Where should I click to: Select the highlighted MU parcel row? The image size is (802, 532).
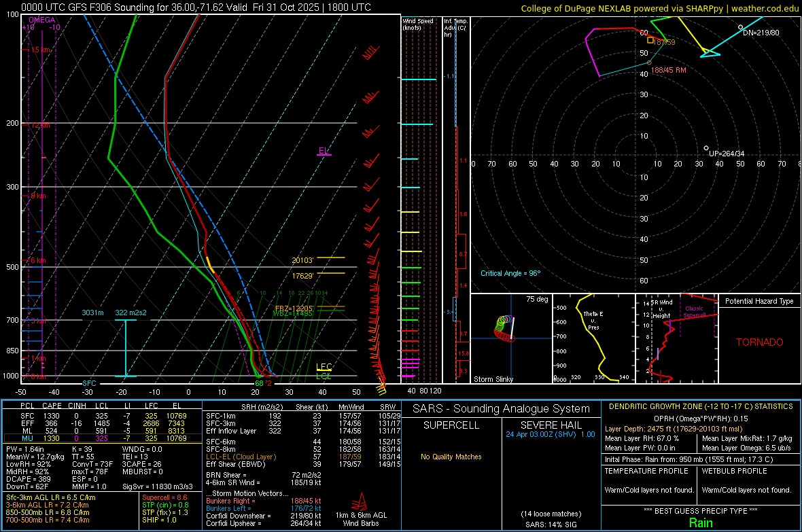click(x=102, y=440)
